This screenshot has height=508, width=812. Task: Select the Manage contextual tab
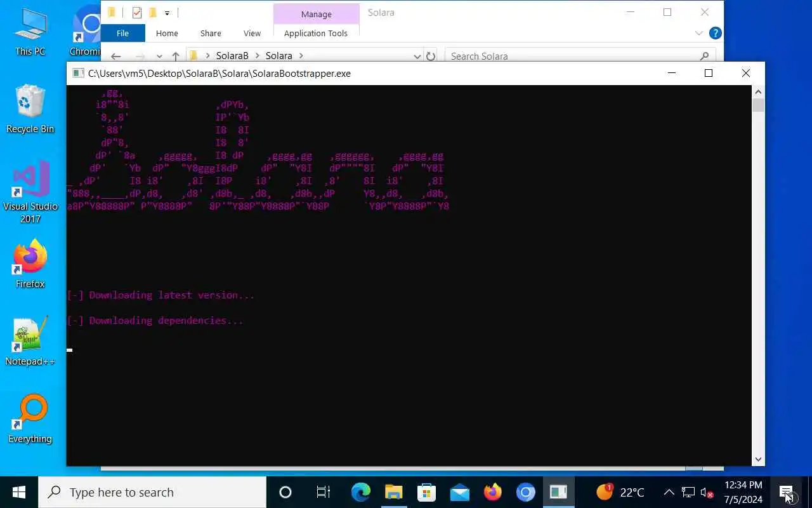(x=316, y=14)
